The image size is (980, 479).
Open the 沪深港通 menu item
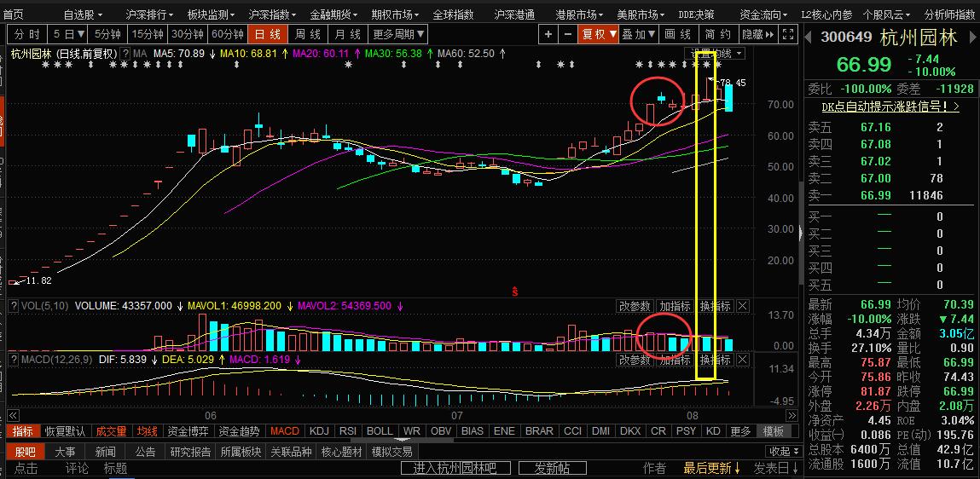click(514, 14)
